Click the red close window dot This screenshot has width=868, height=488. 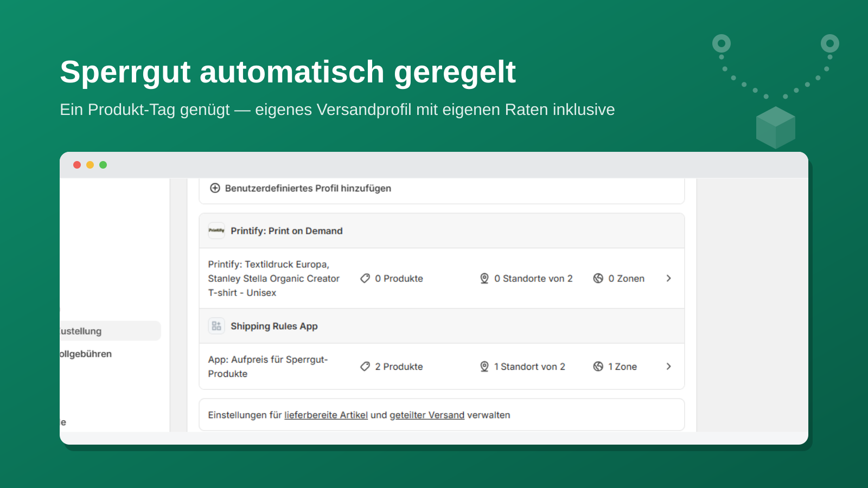(x=77, y=165)
